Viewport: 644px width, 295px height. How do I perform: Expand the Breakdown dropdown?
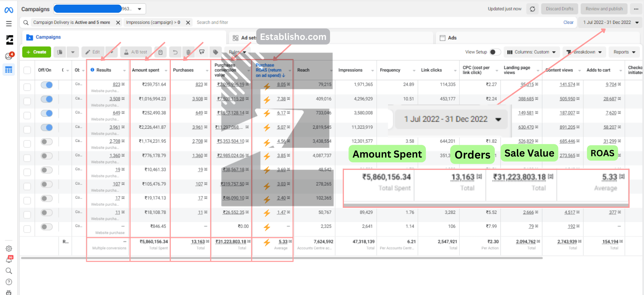(584, 52)
